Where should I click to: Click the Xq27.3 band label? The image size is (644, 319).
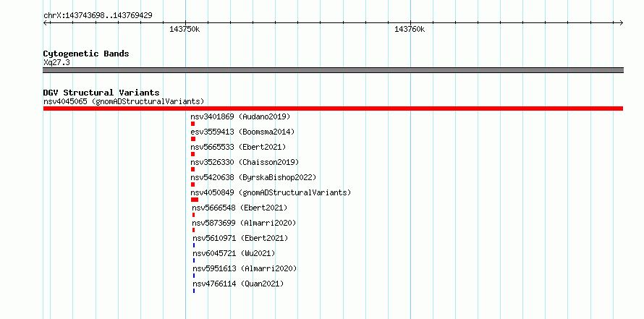(56, 62)
